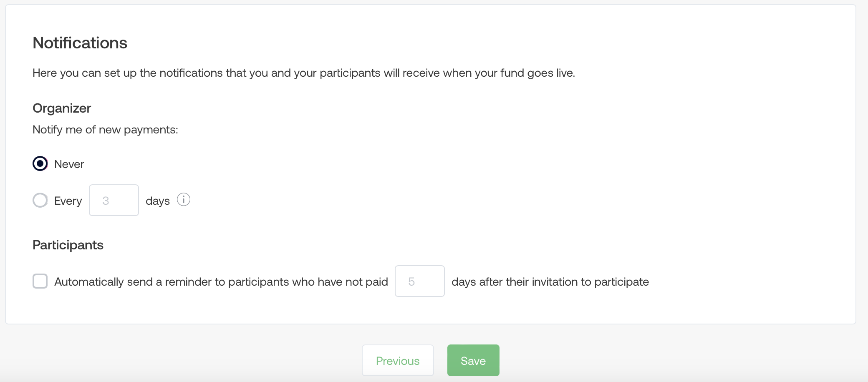Focus the reminder days input field
The width and height of the screenshot is (868, 382).
pyautogui.click(x=419, y=281)
